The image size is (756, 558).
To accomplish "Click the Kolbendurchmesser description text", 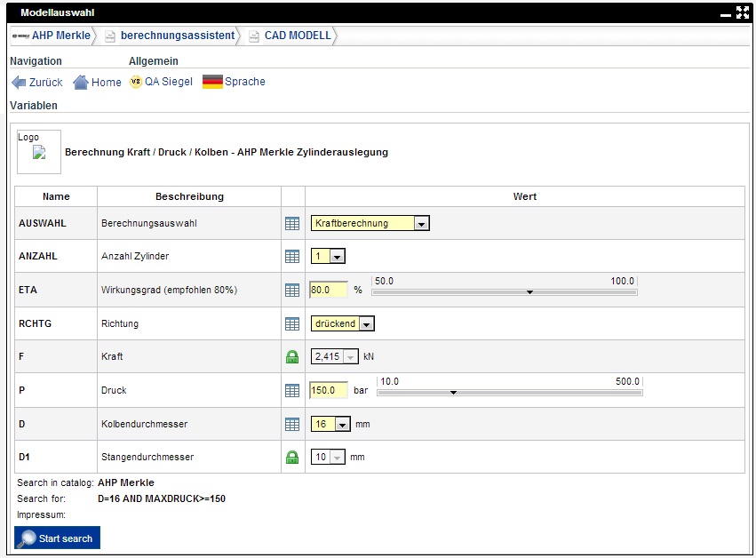I will point(144,424).
